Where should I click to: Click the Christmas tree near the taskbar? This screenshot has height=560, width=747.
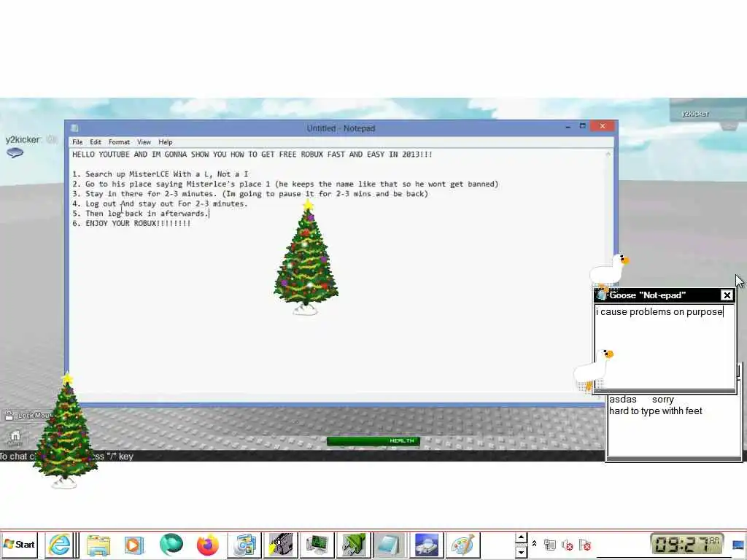coord(66,431)
